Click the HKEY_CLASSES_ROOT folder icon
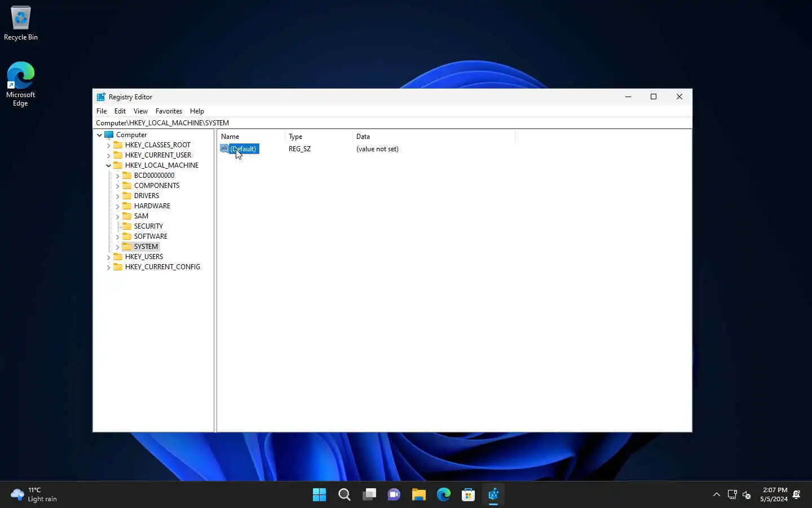The width and height of the screenshot is (812, 508). tap(118, 145)
